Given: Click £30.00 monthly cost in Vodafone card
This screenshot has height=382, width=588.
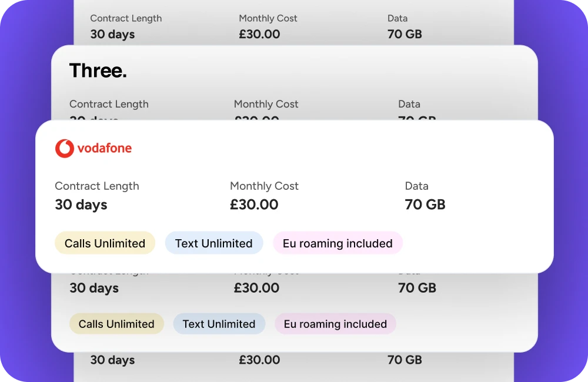Looking at the screenshot, I should [254, 205].
